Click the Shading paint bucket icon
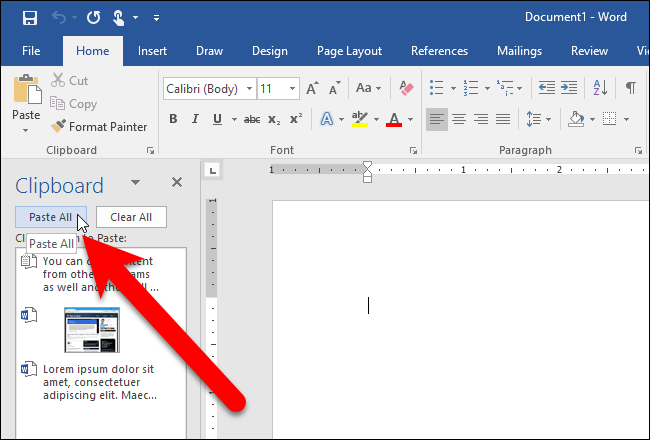 pyautogui.click(x=577, y=119)
